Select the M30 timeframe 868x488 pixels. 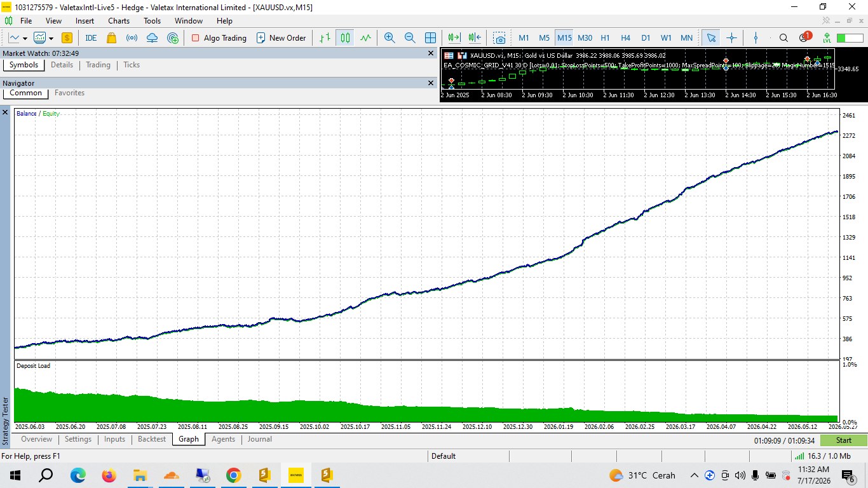(585, 38)
